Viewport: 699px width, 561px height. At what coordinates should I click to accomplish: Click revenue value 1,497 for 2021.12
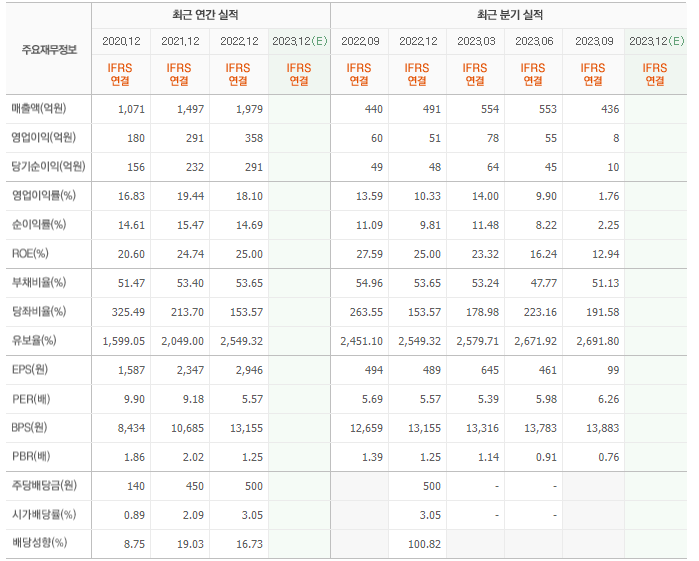point(190,109)
